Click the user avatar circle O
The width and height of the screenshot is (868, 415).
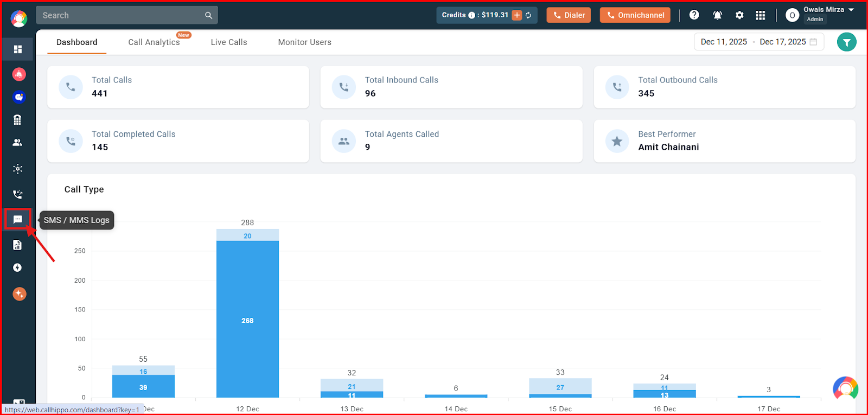pyautogui.click(x=793, y=15)
